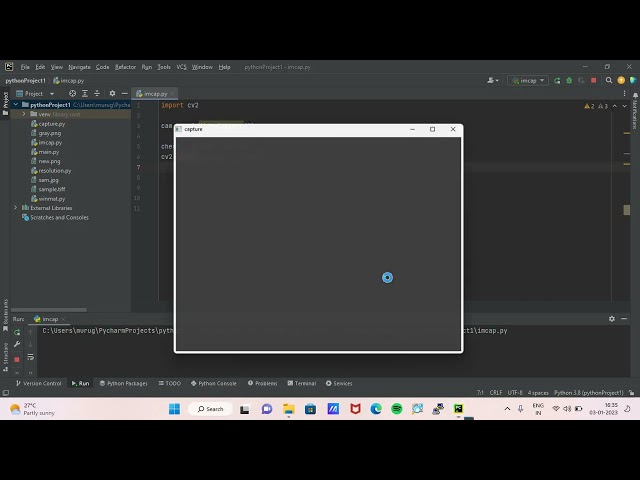640x480 pixels.
Task: Open the Code menu
Action: tap(102, 67)
